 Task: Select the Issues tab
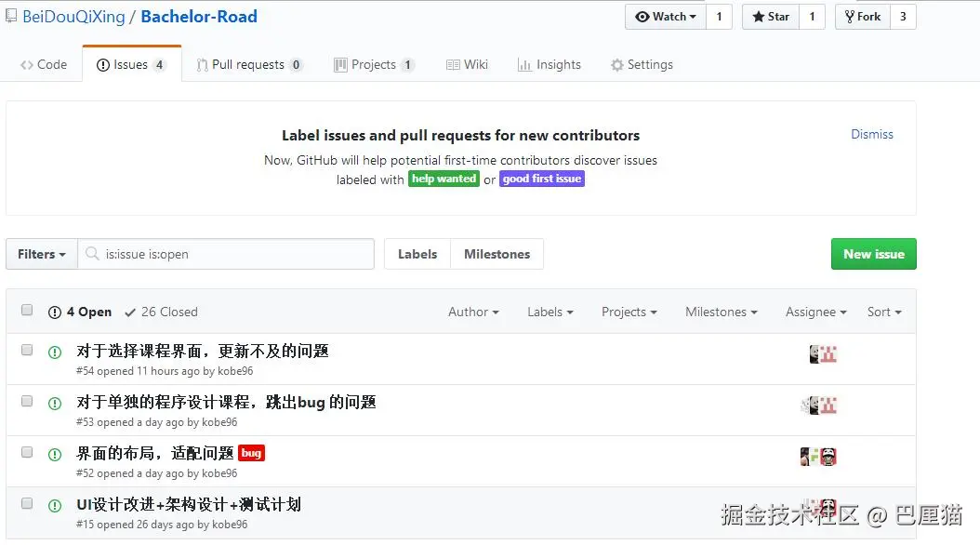click(x=131, y=64)
